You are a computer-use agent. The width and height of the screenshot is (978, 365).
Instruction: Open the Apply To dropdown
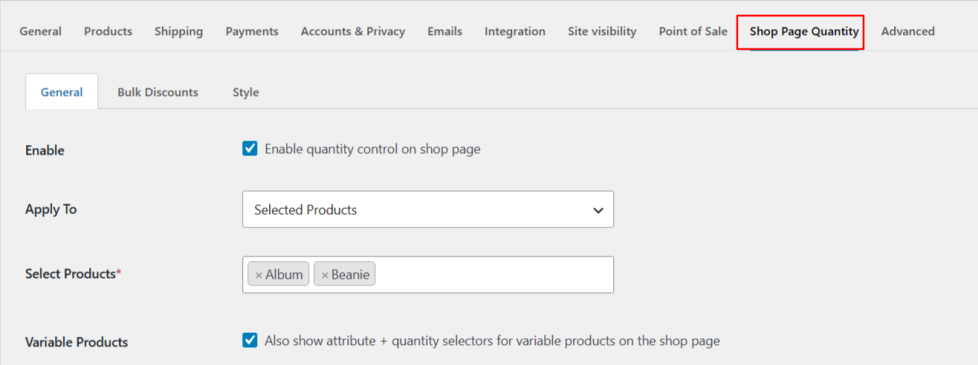428,210
